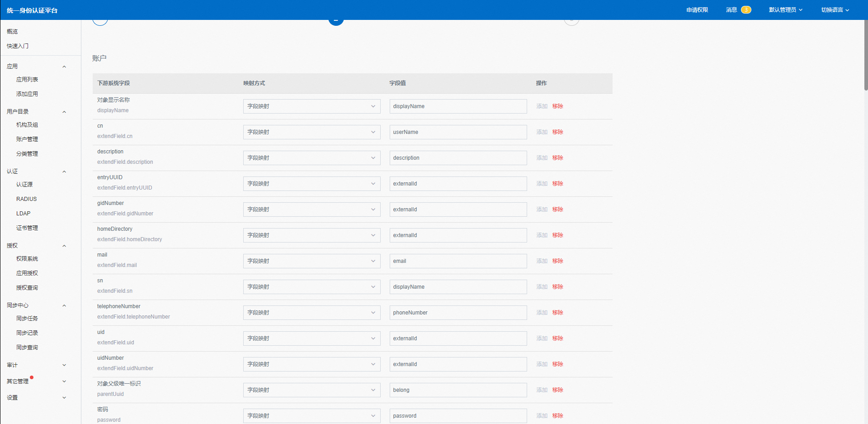The image size is (868, 424).
Task: Open the 默认管理员 user menu
Action: point(785,10)
